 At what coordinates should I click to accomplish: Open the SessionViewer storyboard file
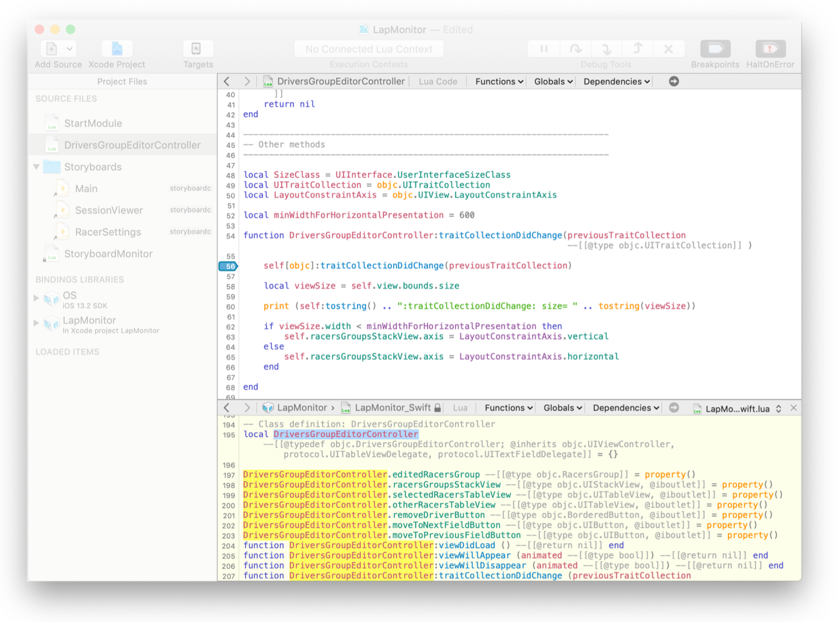pyautogui.click(x=108, y=210)
